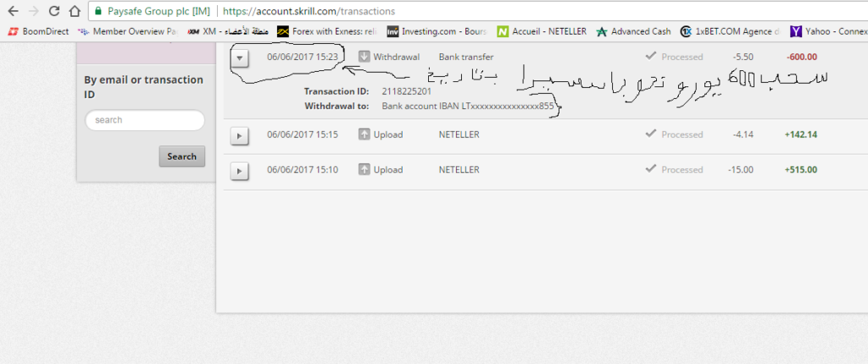
Task: Open the BoomDirect bookmark
Action: (39, 32)
